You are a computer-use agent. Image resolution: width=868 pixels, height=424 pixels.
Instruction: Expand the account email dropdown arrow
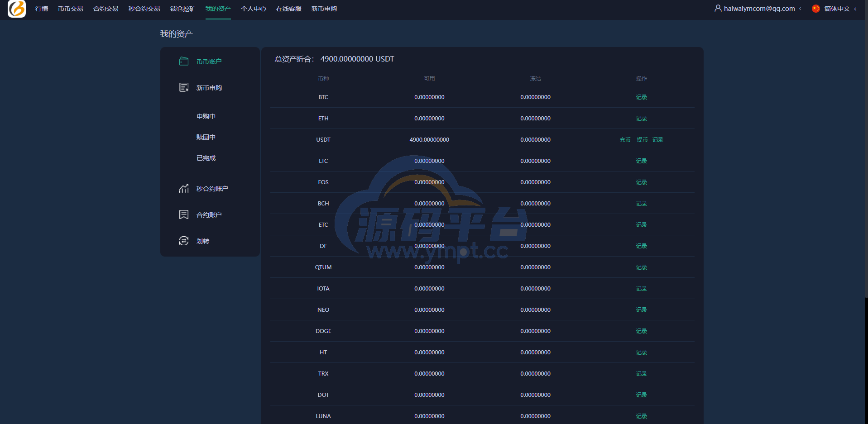(800, 9)
